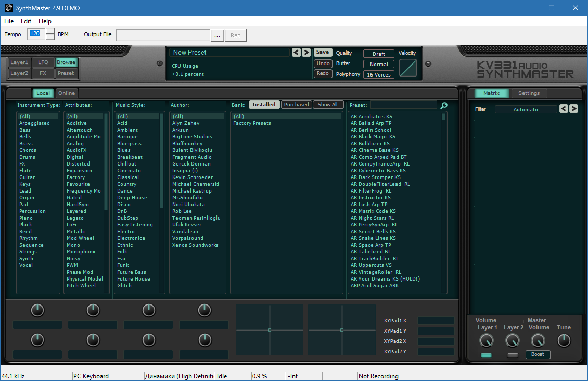
Task: Click the Preset search input field
Action: pyautogui.click(x=404, y=105)
